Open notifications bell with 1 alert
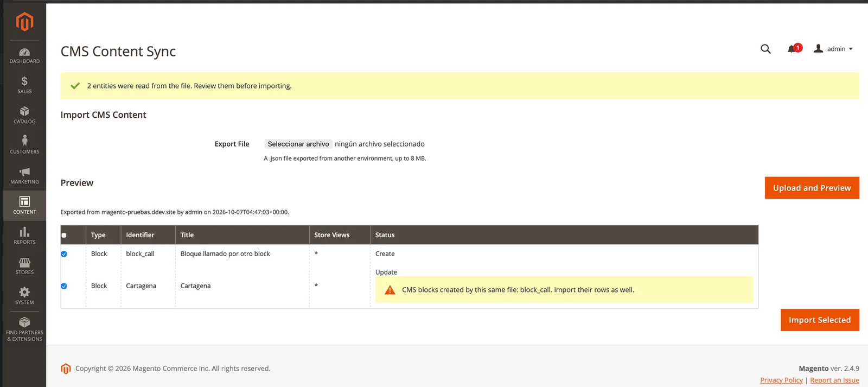 [x=794, y=49]
